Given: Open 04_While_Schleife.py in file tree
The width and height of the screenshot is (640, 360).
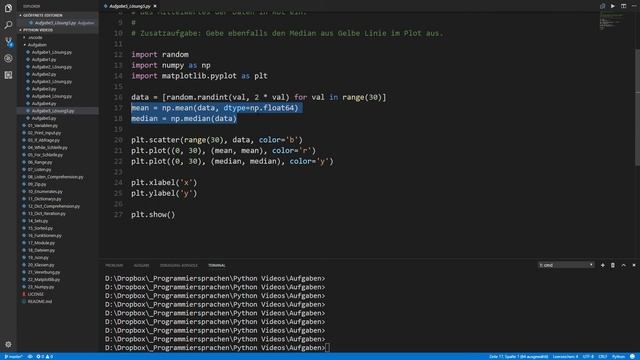Looking at the screenshot, I should click(x=47, y=148).
